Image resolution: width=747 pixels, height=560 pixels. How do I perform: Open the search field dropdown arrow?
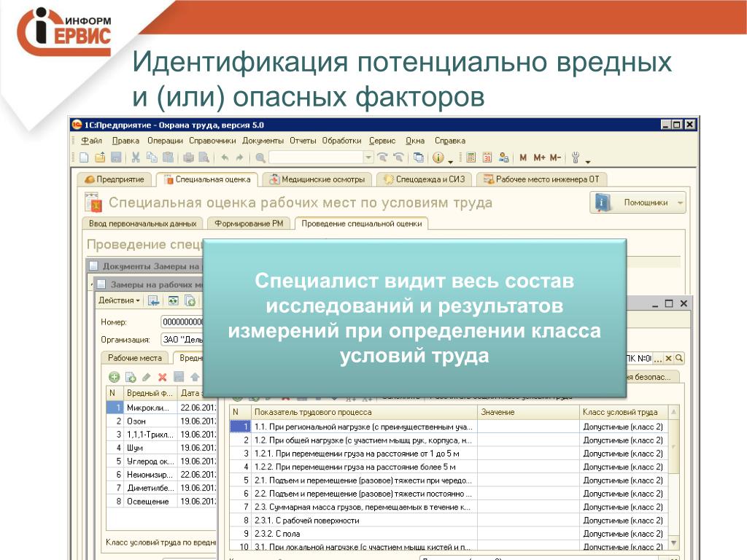click(368, 157)
